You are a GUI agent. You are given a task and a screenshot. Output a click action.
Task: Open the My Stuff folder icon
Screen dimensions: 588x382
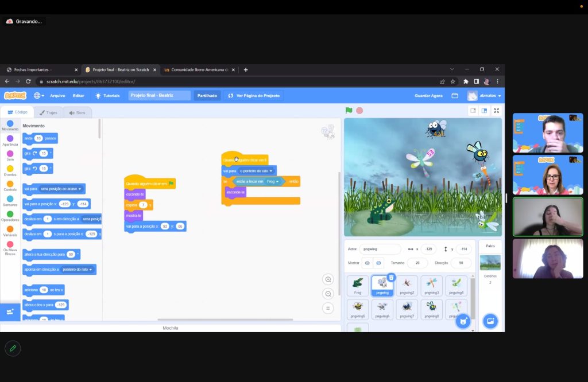(x=455, y=96)
